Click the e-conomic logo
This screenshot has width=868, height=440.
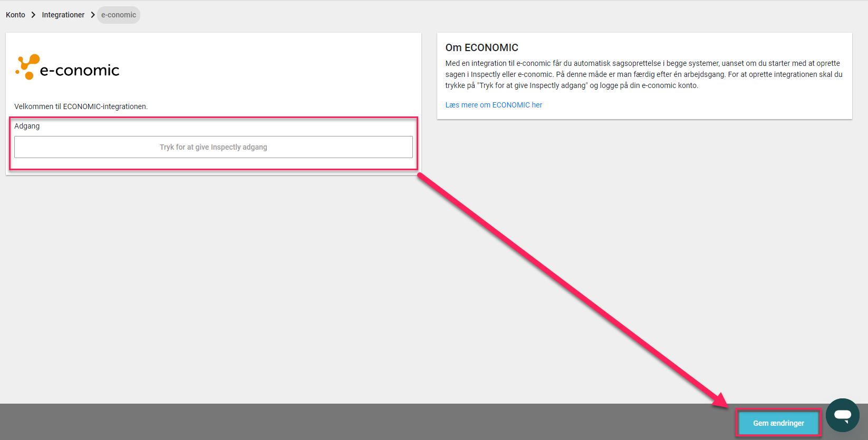(67, 67)
